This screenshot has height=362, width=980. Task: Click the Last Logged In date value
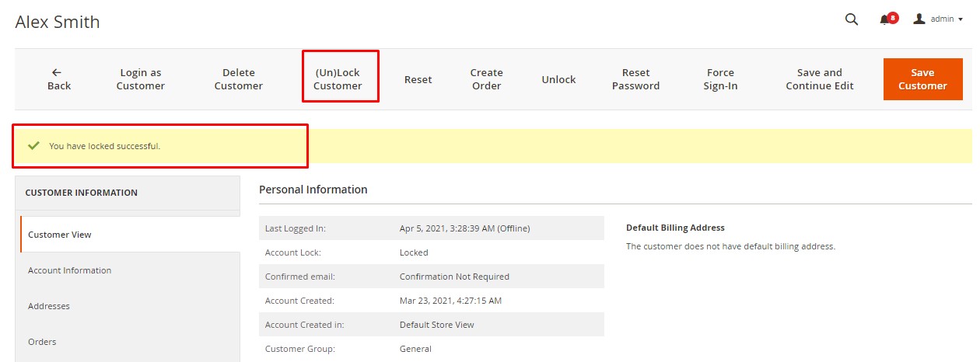pos(465,228)
